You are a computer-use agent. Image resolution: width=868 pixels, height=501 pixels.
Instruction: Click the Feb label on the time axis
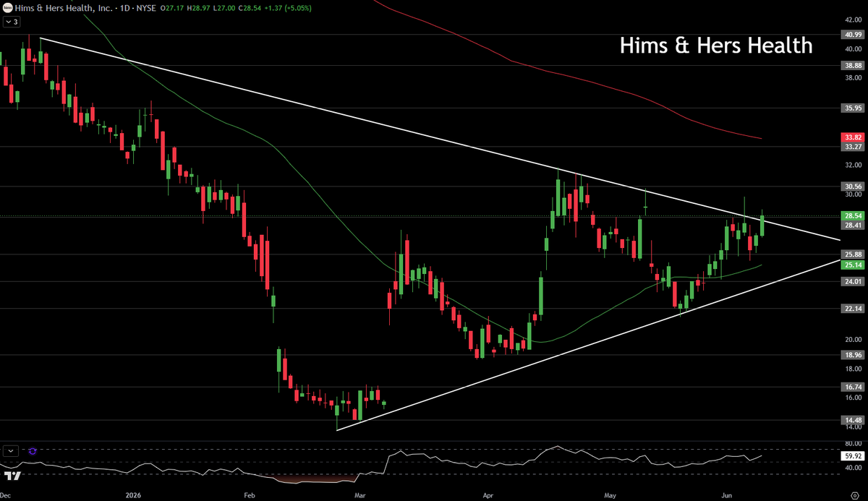click(250, 495)
